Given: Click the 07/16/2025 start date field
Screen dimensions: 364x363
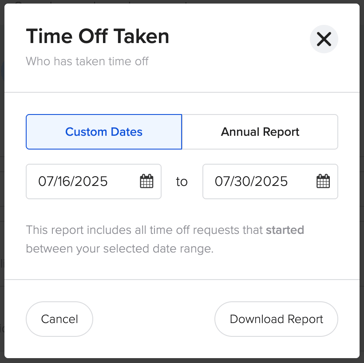Looking at the screenshot, I should [94, 181].
